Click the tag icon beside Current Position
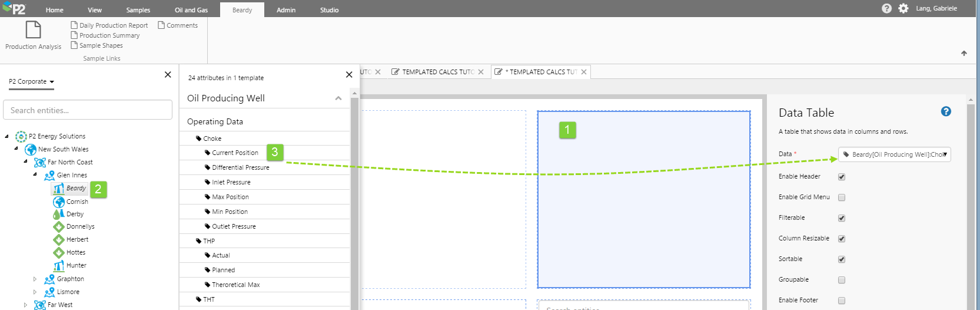980x310 pixels. 207,153
